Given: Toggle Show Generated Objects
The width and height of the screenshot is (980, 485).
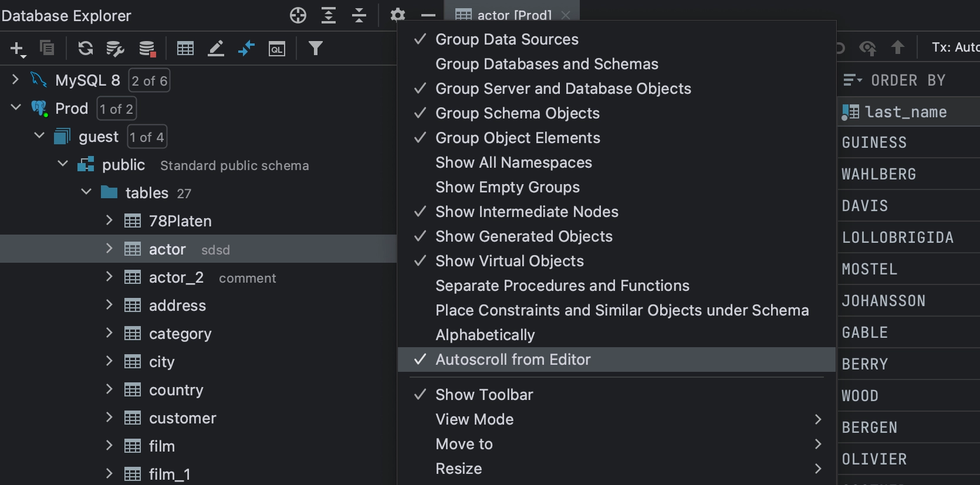Looking at the screenshot, I should 616,236.
